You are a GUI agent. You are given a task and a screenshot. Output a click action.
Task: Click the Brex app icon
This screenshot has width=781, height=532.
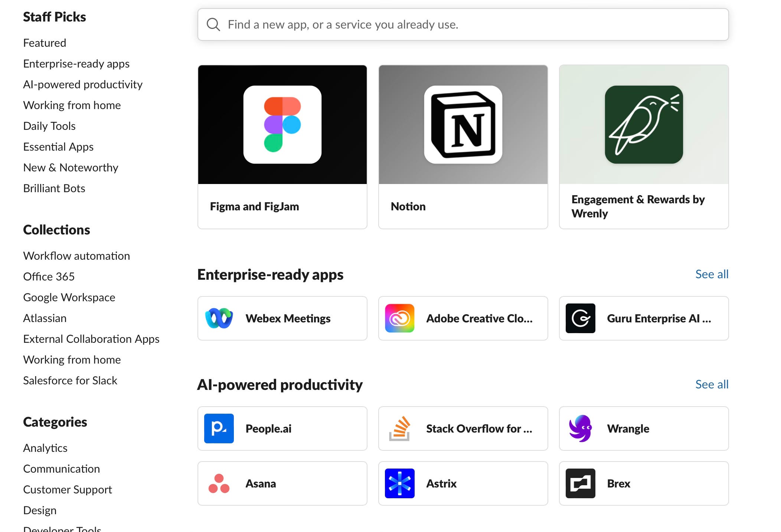(x=581, y=483)
